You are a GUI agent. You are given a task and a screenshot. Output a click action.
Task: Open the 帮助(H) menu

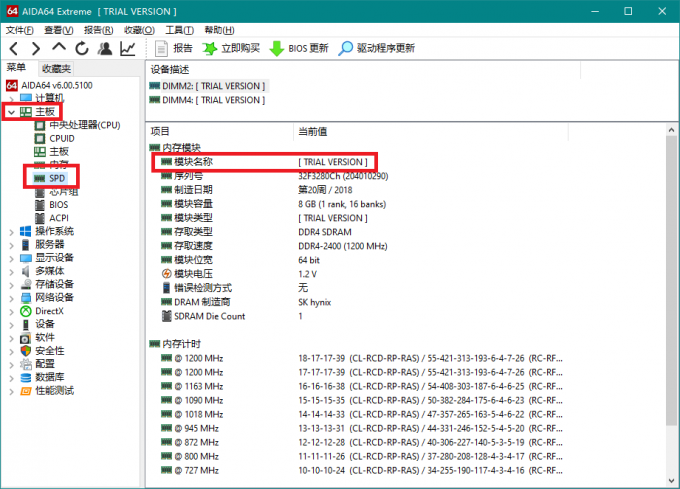(219, 30)
